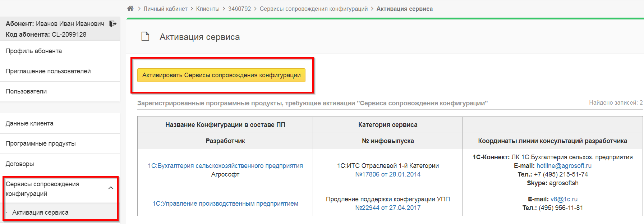Click subscriber code CL-2099128
This screenshot has height=224, width=644.
[69, 35]
